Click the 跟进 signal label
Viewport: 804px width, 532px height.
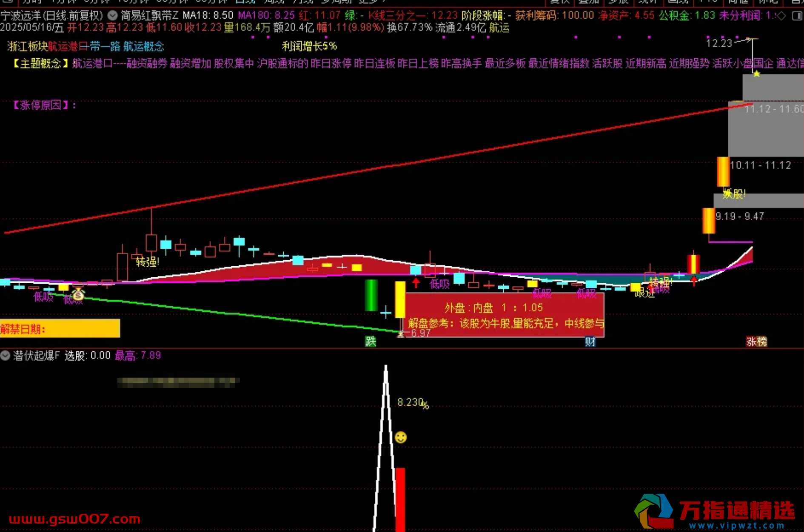[645, 293]
